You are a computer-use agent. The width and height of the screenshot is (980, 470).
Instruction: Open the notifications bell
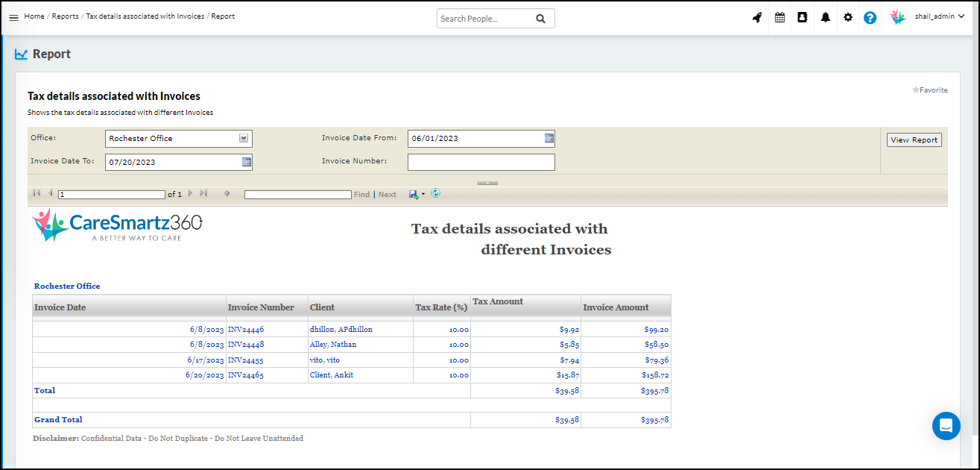825,18
